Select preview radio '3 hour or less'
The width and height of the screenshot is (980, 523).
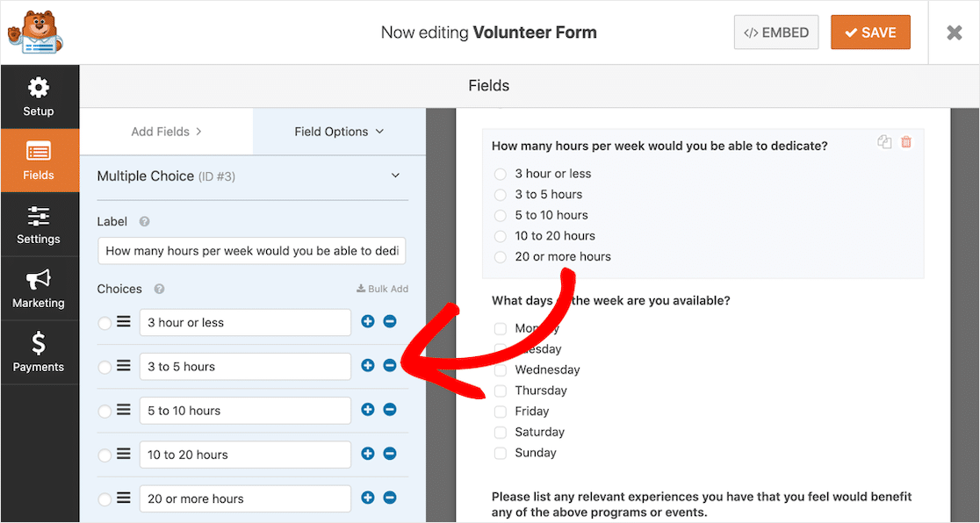[500, 175]
